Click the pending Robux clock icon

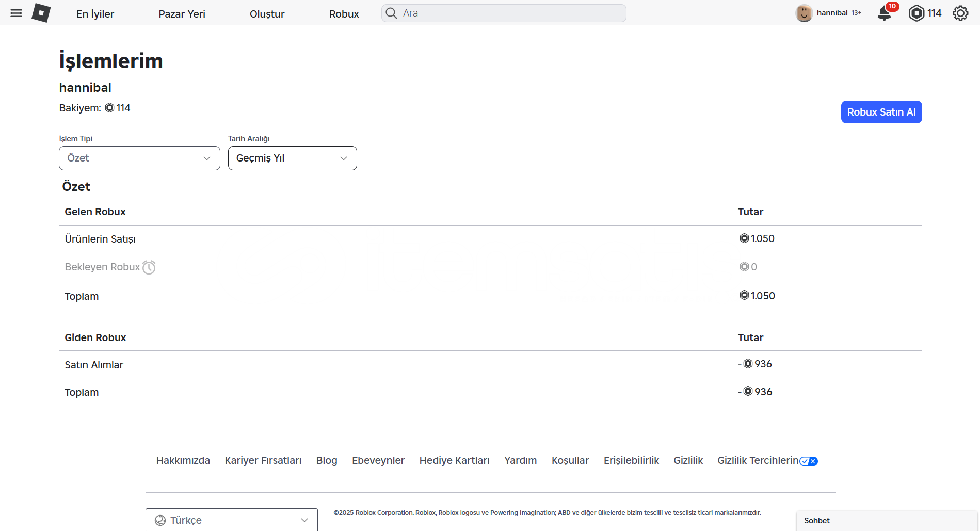coord(149,267)
